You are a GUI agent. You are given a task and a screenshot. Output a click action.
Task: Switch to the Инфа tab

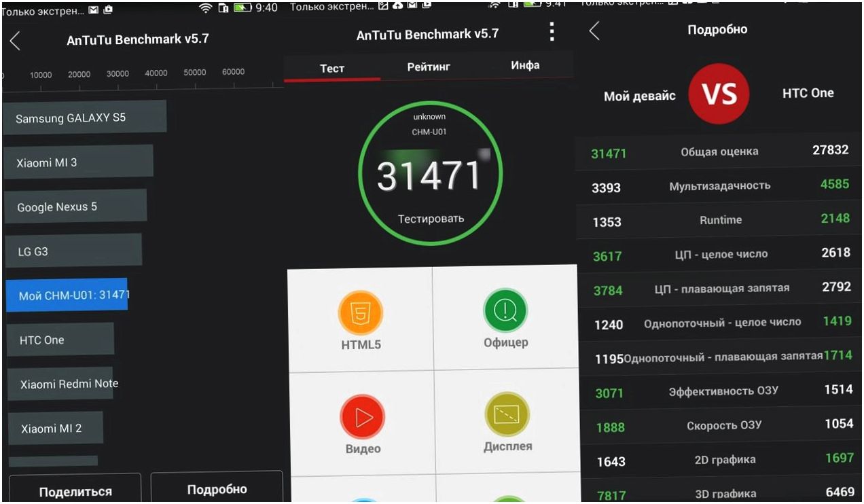525,65
